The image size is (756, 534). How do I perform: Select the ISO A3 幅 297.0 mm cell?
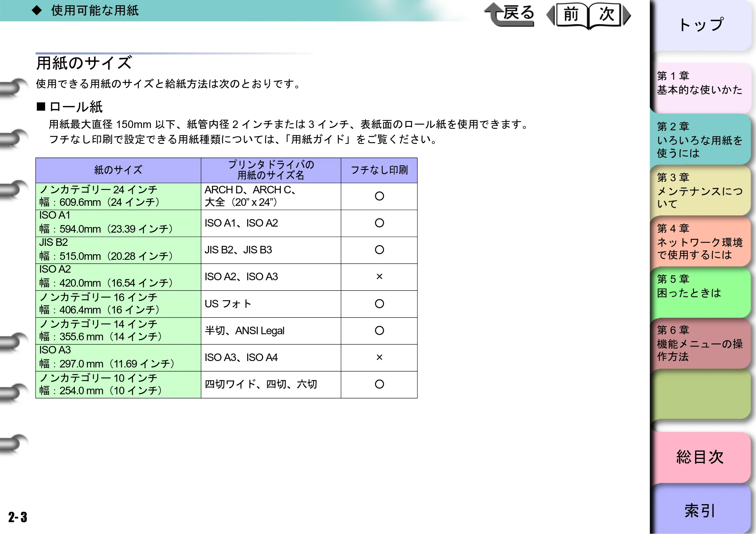pyautogui.click(x=118, y=358)
